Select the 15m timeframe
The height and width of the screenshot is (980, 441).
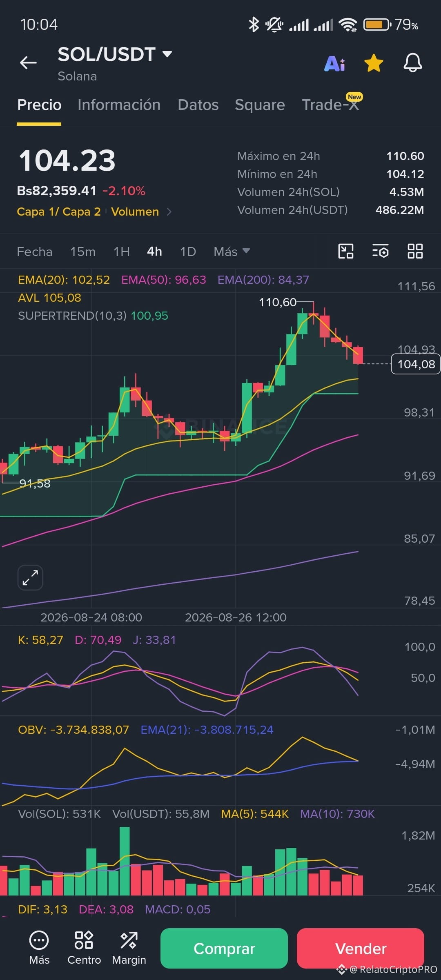click(83, 252)
